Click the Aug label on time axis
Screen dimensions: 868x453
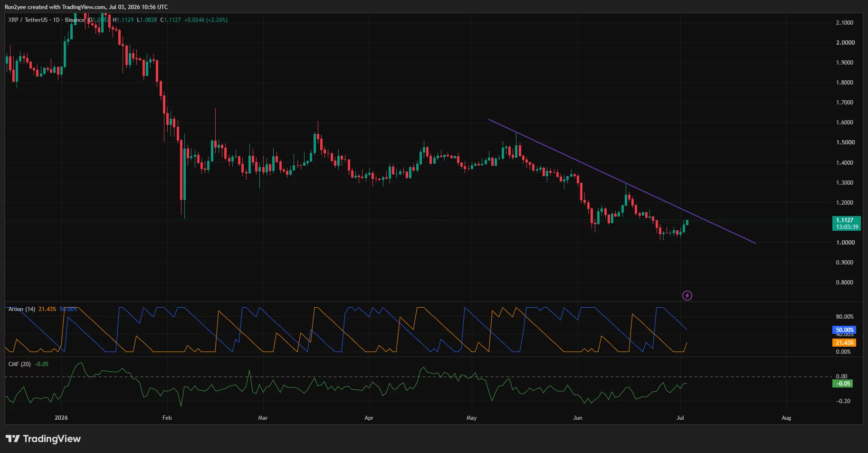(786, 418)
